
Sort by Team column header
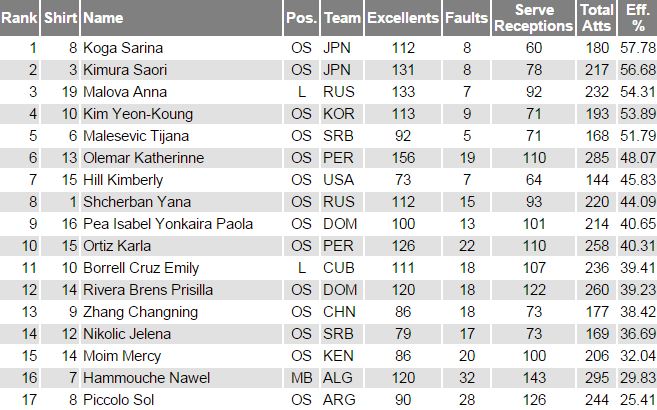pos(342,18)
